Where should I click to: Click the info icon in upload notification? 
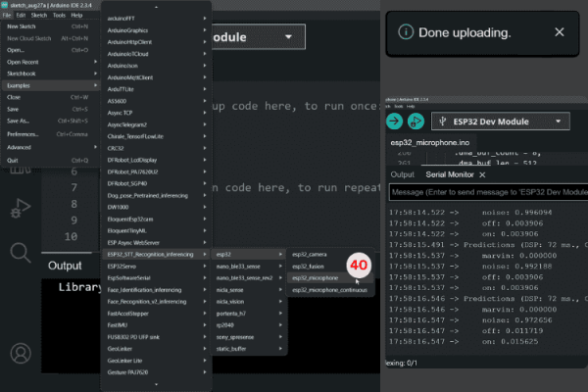404,32
